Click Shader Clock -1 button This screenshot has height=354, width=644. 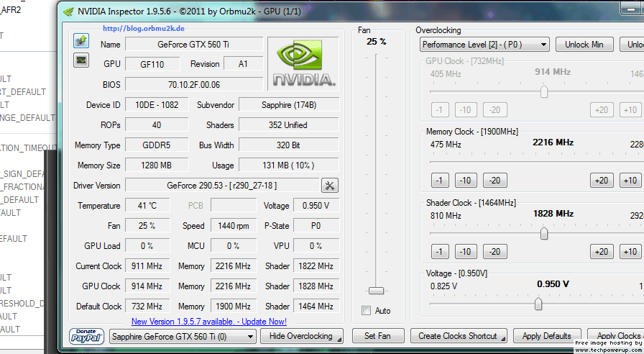[x=440, y=252]
